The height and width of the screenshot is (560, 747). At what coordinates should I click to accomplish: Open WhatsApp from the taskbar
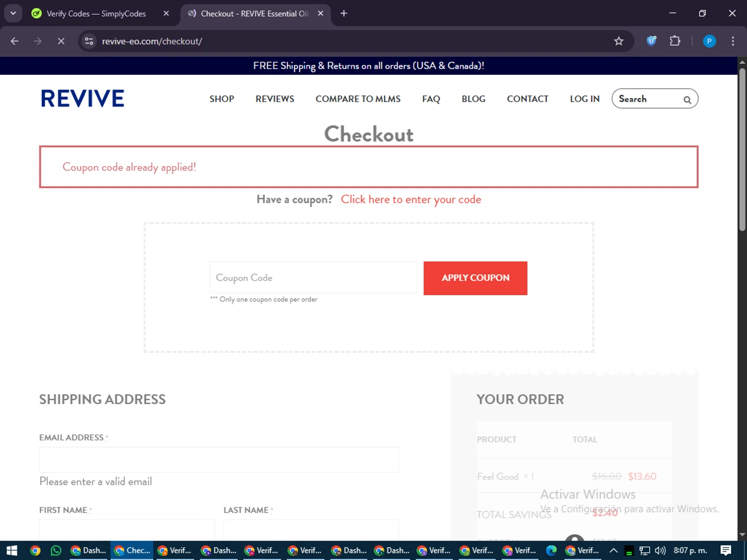tap(56, 551)
